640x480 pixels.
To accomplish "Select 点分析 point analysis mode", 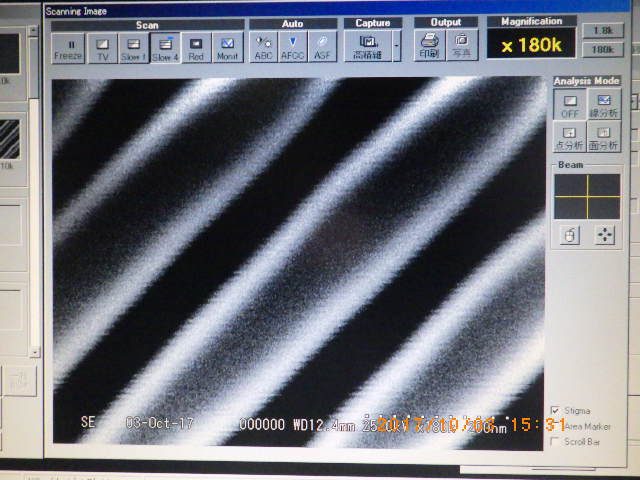I will point(569,138).
